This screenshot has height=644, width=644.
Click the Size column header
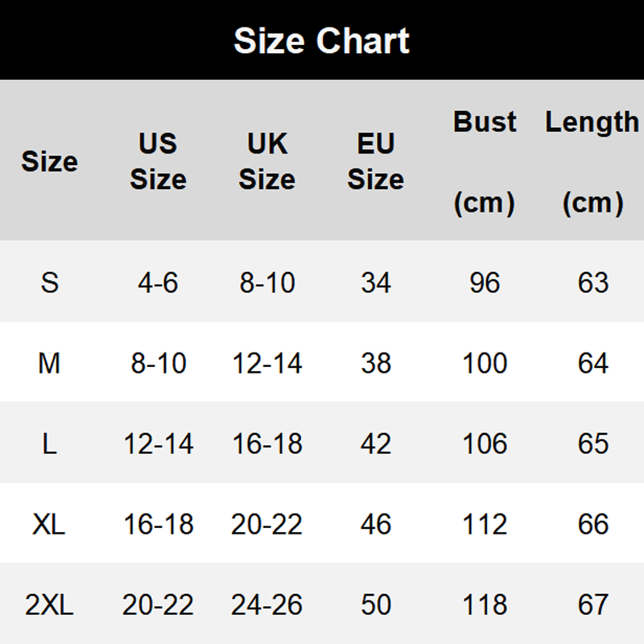[49, 162]
